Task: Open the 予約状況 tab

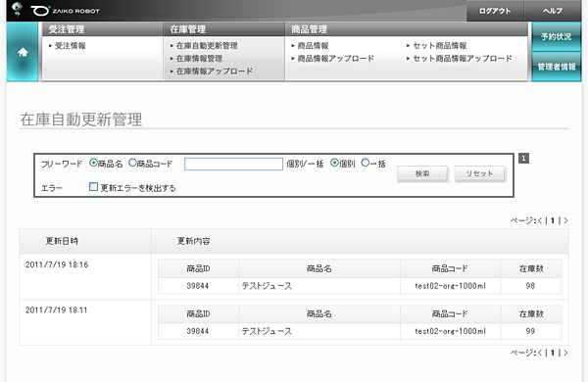Action: point(556,37)
